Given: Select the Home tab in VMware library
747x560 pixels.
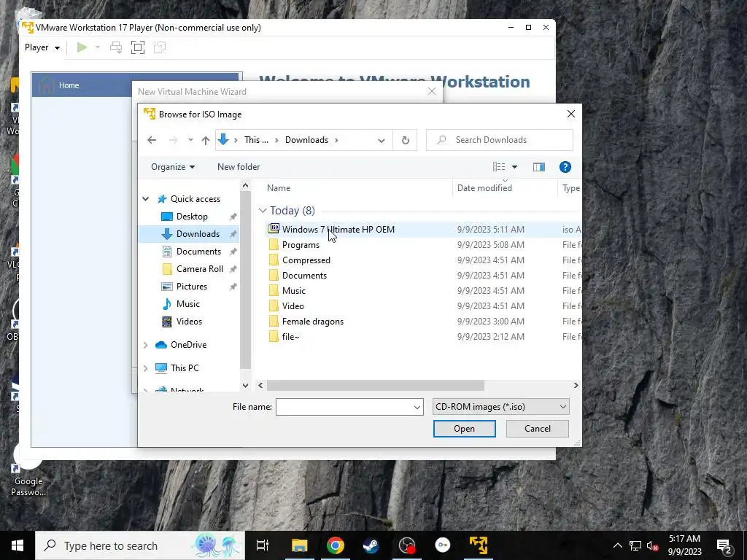Looking at the screenshot, I should coord(135,85).
